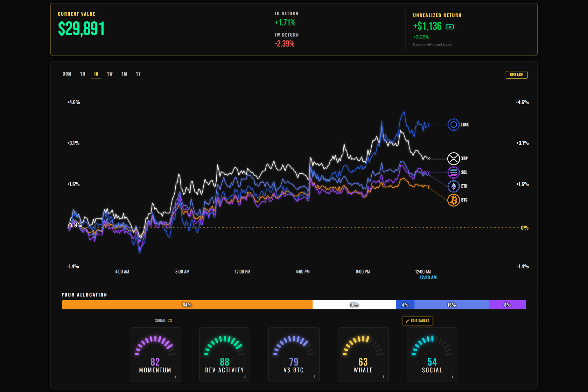The image size is (588, 392).
Task: Click the 4:00 PM axis label
Action: click(x=303, y=272)
